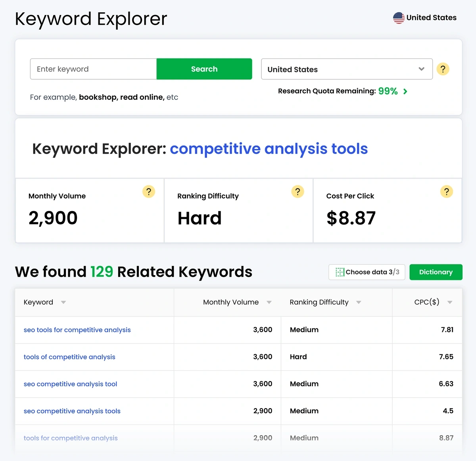Screen dimensions: 476x461
Task: Click the 4.5 CPC cell
Action: click(448, 411)
